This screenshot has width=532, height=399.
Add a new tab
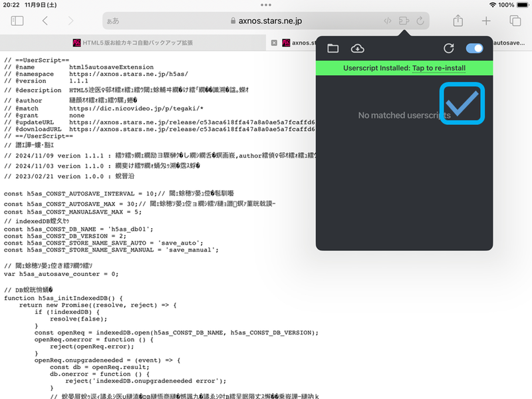pos(486,21)
